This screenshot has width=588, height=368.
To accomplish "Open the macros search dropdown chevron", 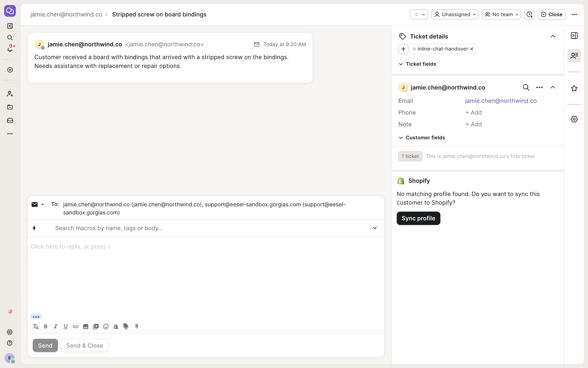I will 375,228.
